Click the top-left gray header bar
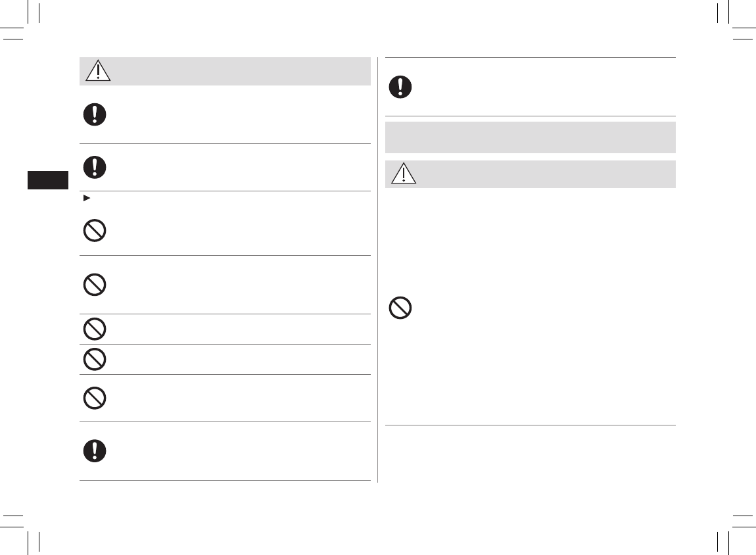The image size is (756, 555). pos(237,71)
